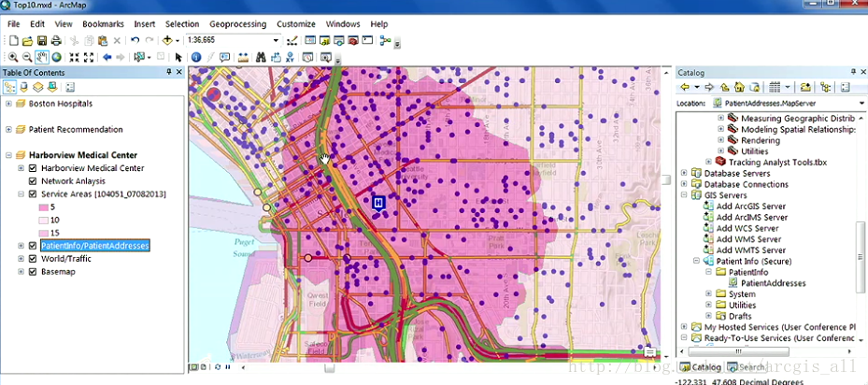Image resolution: width=868 pixels, height=385 pixels.
Task: Go to previous extent with back arrow
Action: point(107,57)
